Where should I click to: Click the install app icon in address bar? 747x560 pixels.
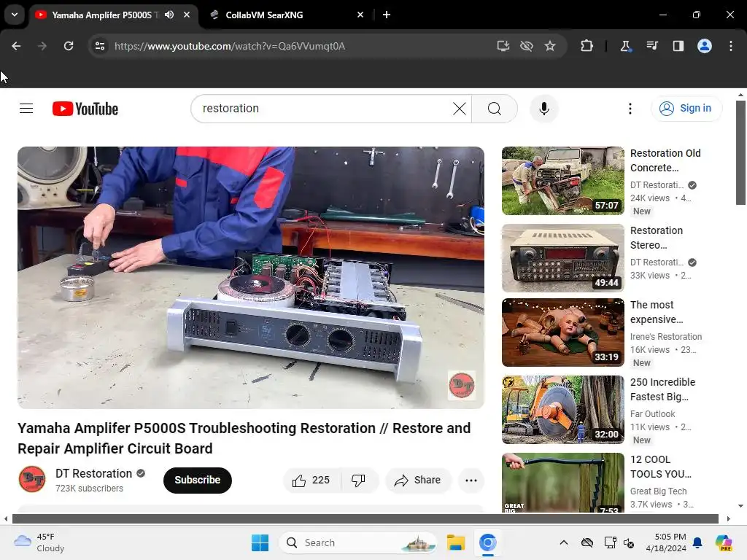pos(503,46)
